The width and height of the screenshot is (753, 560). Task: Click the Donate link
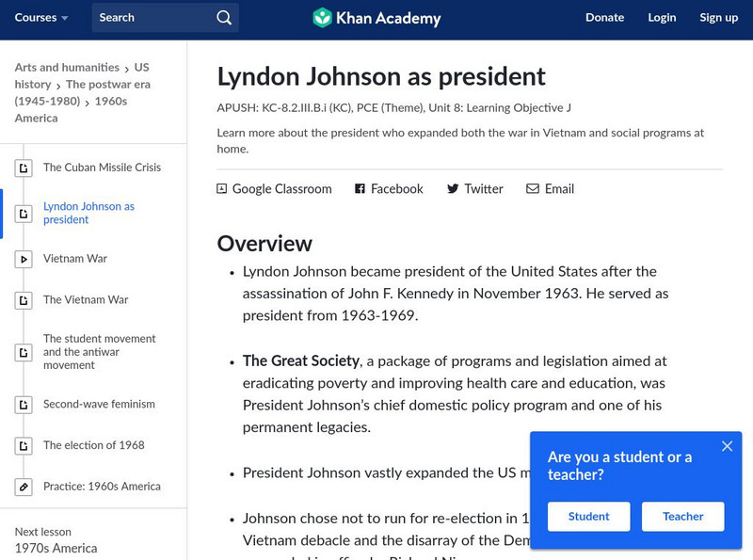click(x=604, y=18)
